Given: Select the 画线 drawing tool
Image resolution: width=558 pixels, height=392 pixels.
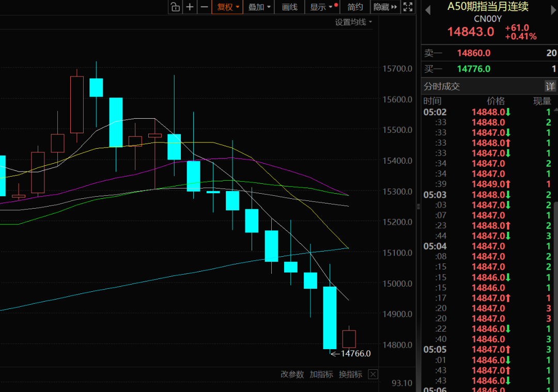Looking at the screenshot, I should click(289, 7).
